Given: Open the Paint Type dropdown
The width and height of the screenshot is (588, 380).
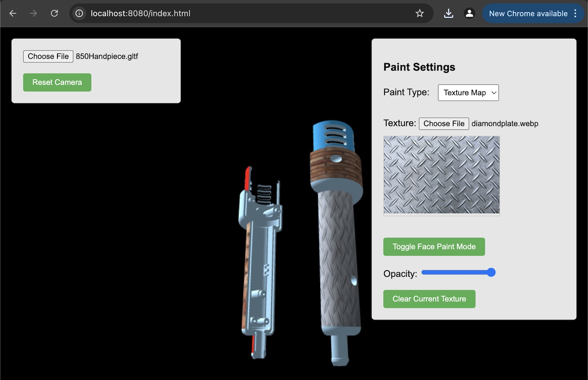Looking at the screenshot, I should (468, 93).
